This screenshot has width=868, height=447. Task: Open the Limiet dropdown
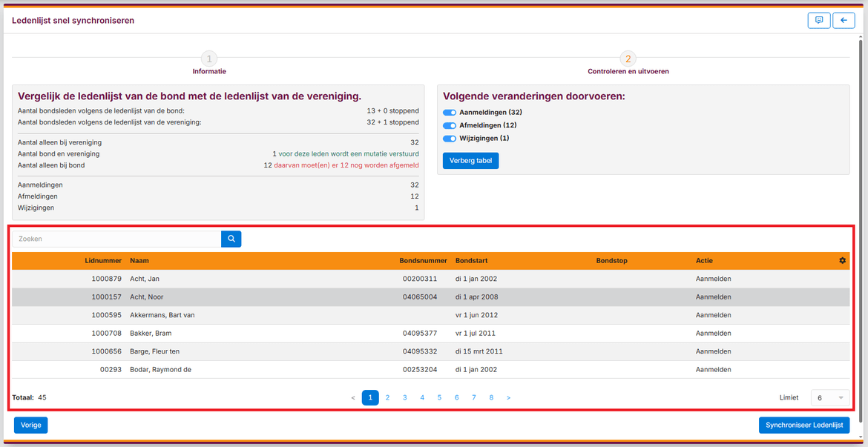pos(830,398)
